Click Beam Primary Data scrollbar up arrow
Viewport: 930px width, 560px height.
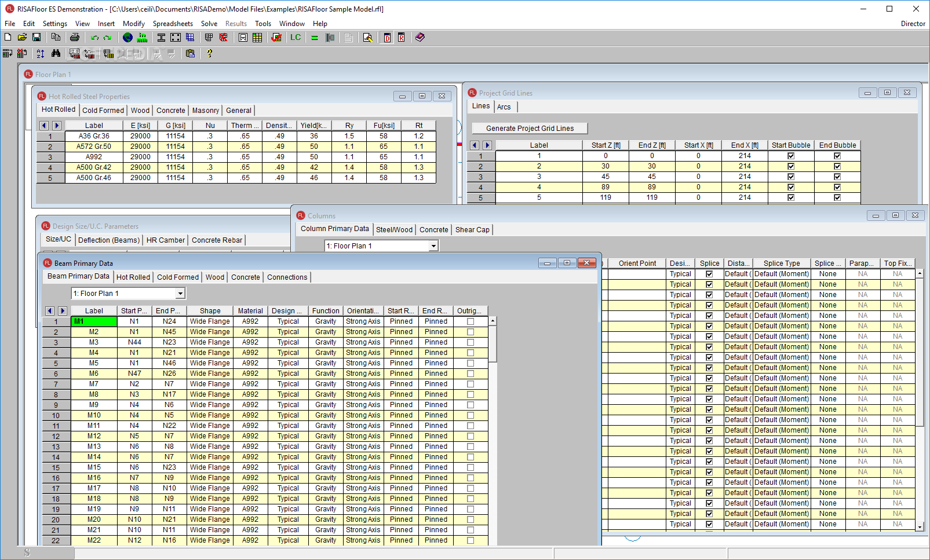tap(493, 321)
